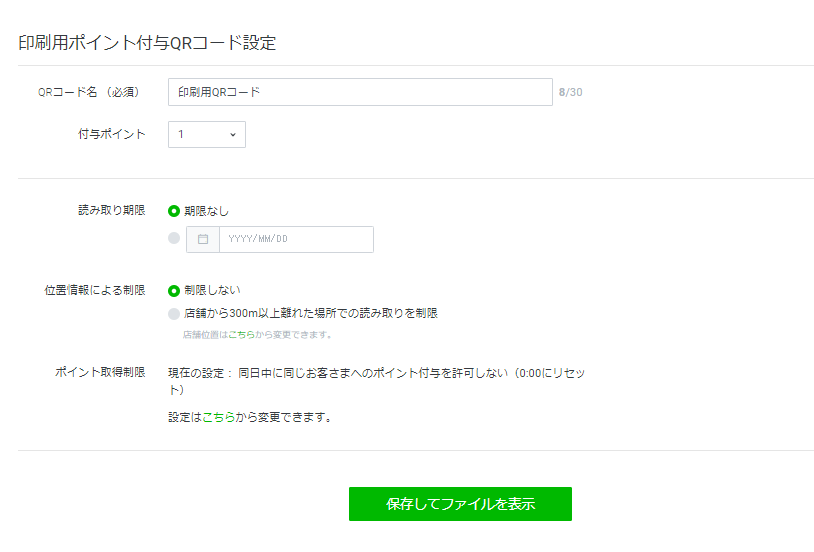Click the 読み取り期限 section label

click(111, 210)
